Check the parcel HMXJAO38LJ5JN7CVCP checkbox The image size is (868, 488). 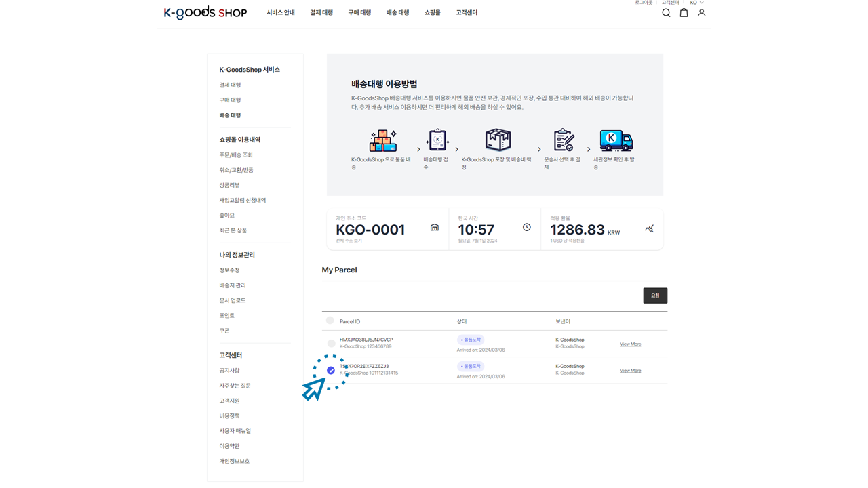331,344
